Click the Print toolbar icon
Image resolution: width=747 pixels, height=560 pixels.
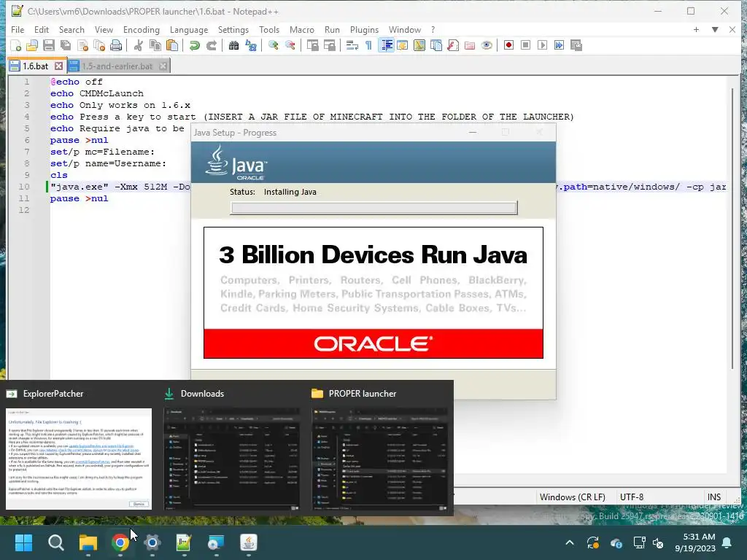pos(116,46)
